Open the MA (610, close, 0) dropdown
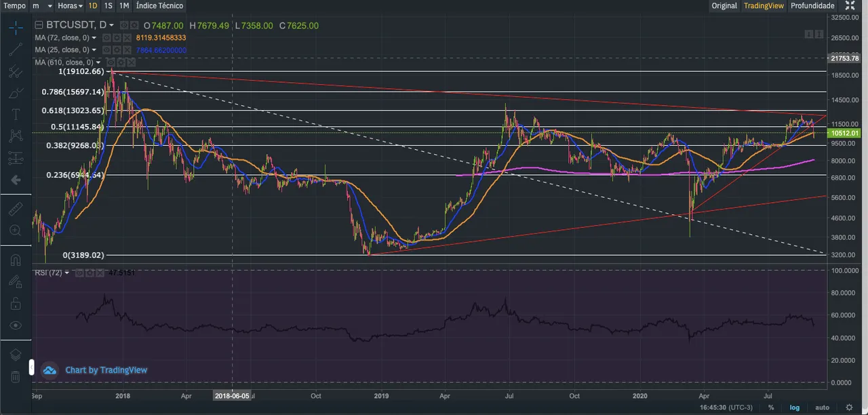Screen dimensions: 868x415 click(x=98, y=62)
